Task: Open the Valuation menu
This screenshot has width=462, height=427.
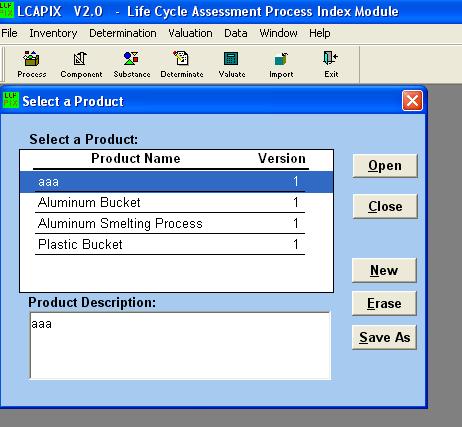Action: (x=190, y=33)
